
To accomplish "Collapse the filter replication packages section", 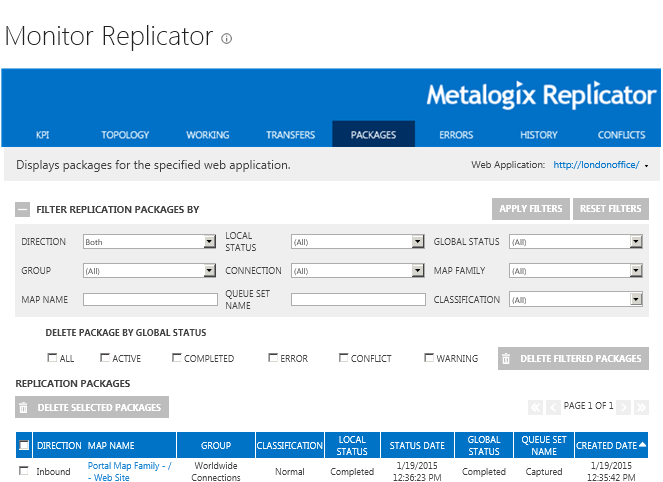I will [22, 210].
